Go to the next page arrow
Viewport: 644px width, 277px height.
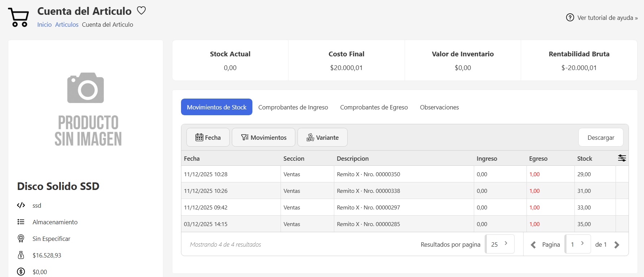(x=617, y=245)
